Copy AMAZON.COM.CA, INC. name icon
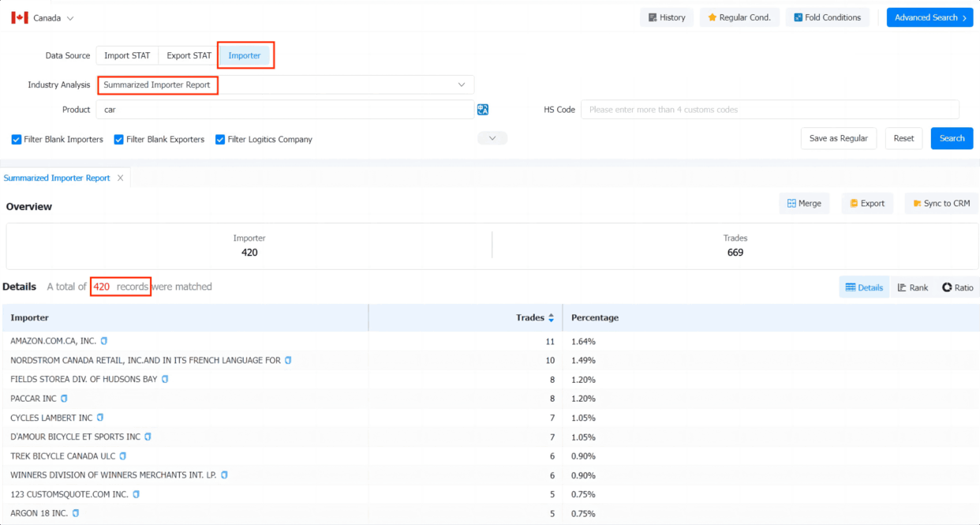This screenshot has height=525, width=980. pyautogui.click(x=104, y=341)
